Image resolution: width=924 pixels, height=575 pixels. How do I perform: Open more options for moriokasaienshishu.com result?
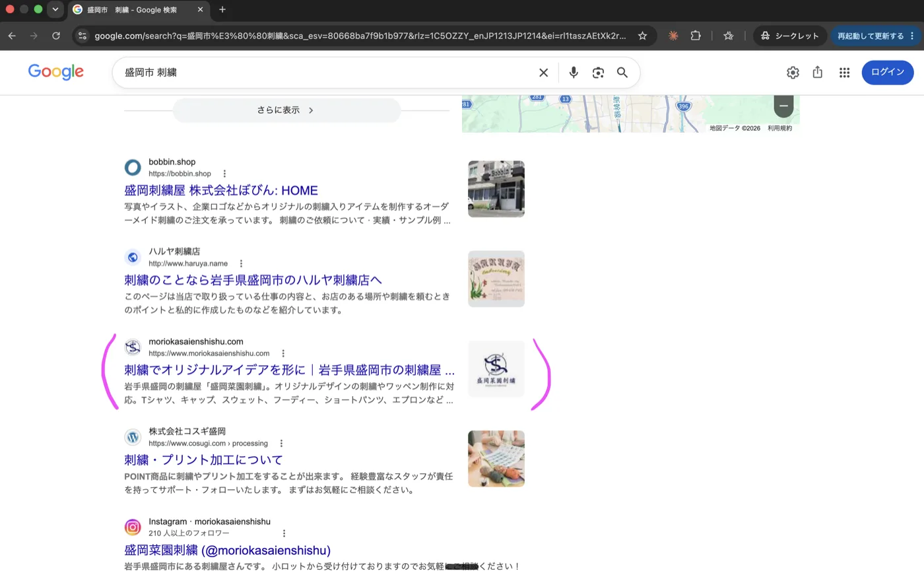pyautogui.click(x=283, y=353)
